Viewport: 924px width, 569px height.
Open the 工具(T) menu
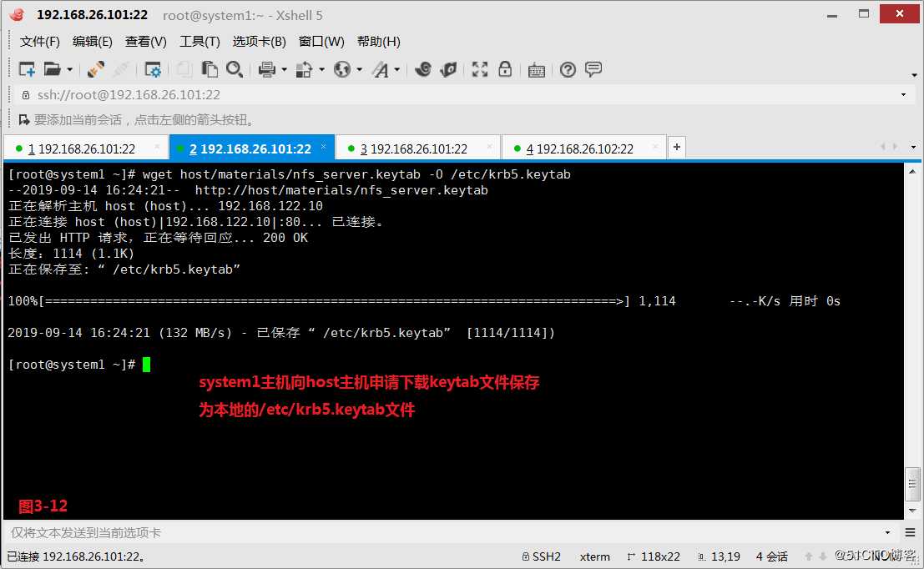[x=199, y=41]
